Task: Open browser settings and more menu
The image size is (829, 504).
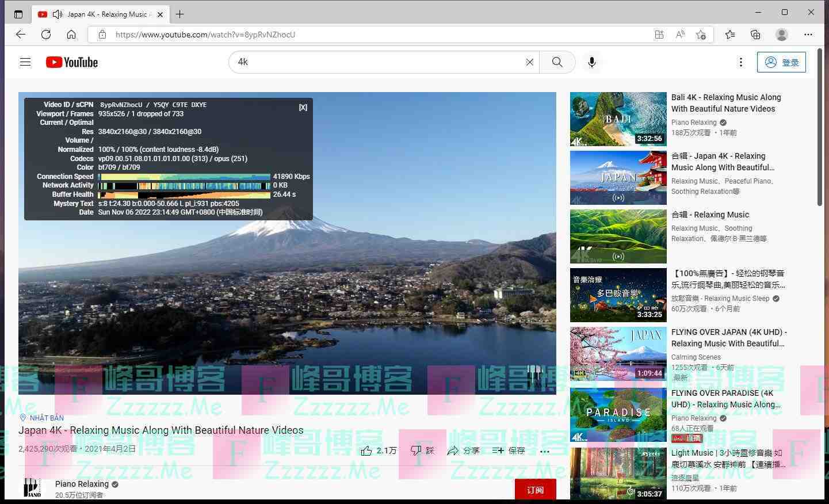Action: click(x=808, y=35)
